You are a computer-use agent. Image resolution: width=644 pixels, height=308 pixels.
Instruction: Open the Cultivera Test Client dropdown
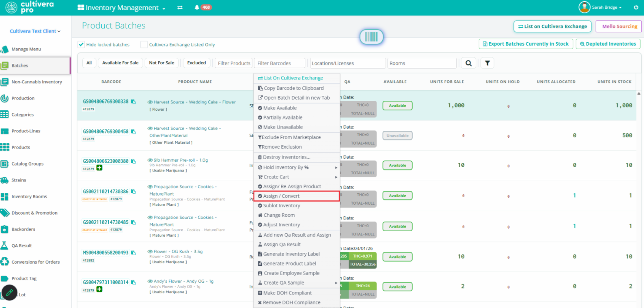(x=35, y=31)
